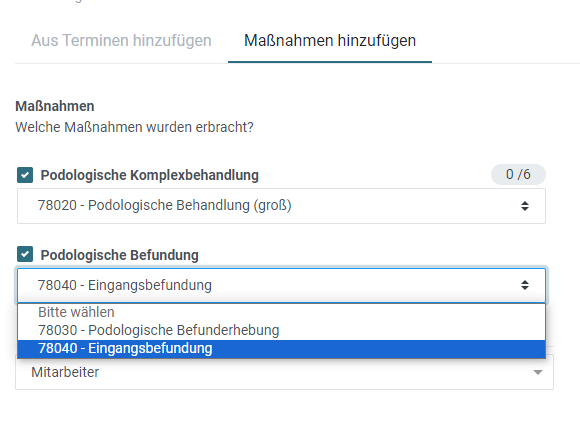Select the Maßnahmen hinzufügen tab
This screenshot has height=421, width=580.
point(330,40)
